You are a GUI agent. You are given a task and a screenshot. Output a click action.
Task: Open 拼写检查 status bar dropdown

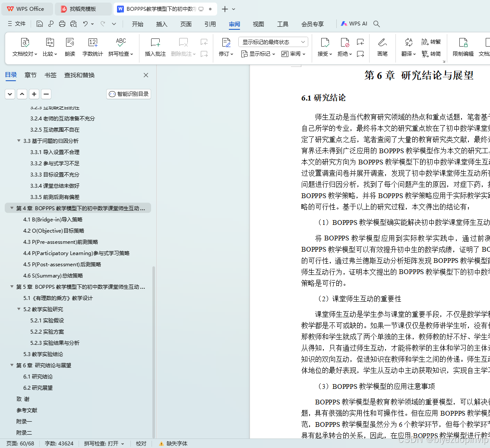104,443
